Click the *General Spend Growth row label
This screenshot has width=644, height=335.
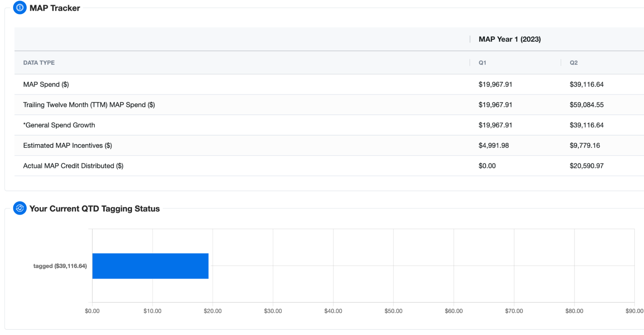pos(59,125)
